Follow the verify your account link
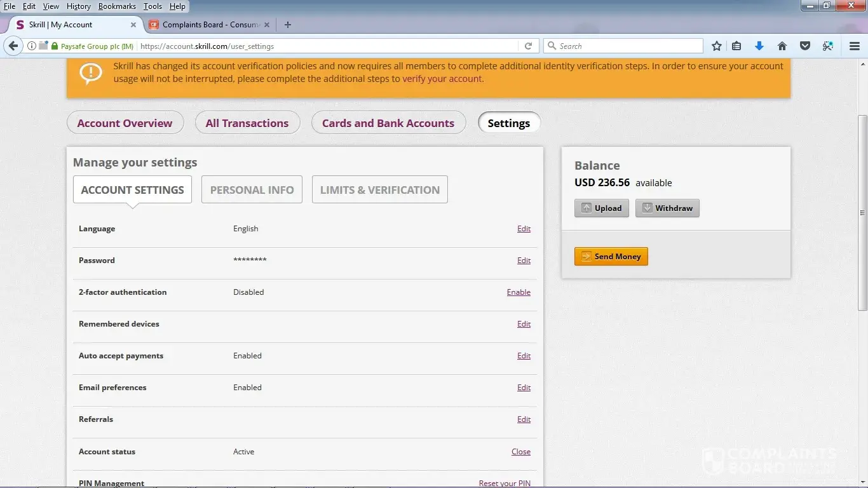This screenshot has height=488, width=868. coord(442,79)
